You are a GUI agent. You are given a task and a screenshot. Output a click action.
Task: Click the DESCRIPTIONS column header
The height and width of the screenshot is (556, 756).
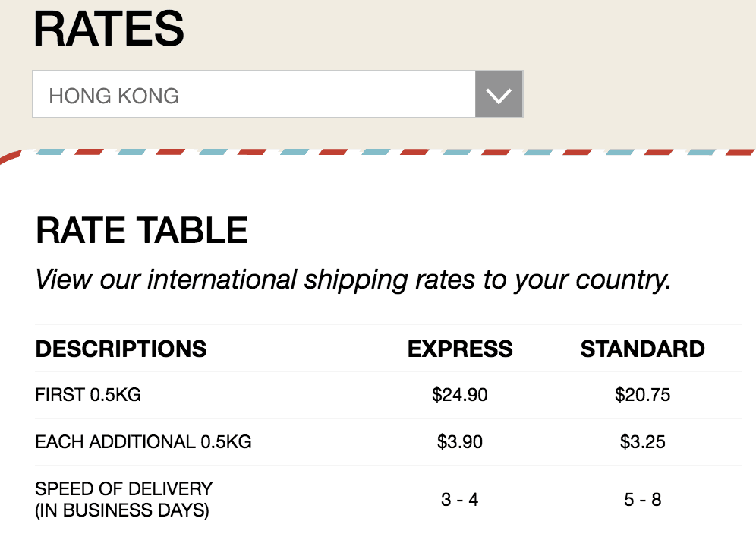tap(121, 349)
